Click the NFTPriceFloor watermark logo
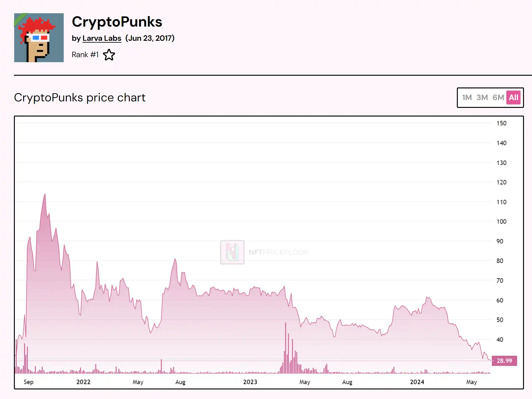The image size is (532, 399). tap(232, 252)
